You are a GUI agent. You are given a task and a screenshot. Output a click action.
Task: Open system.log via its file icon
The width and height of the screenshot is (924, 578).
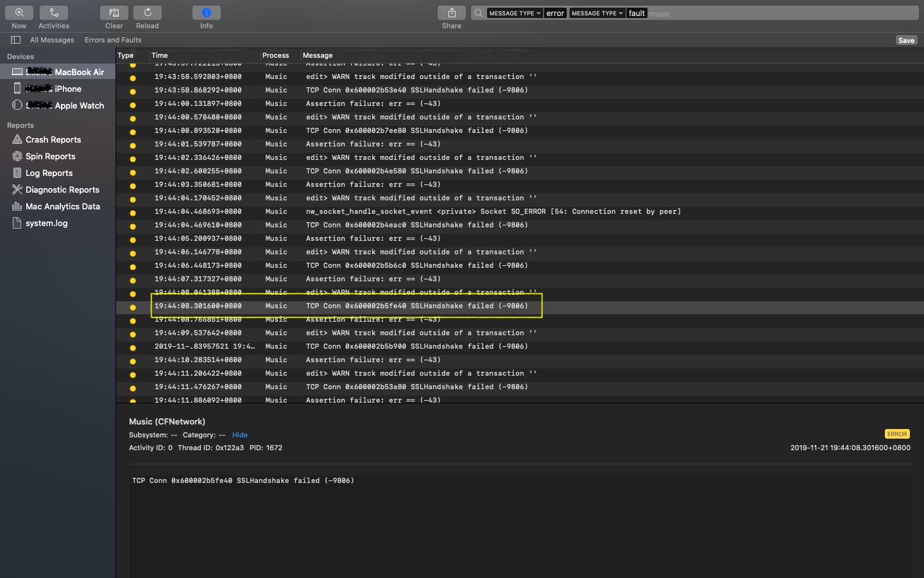click(x=17, y=223)
